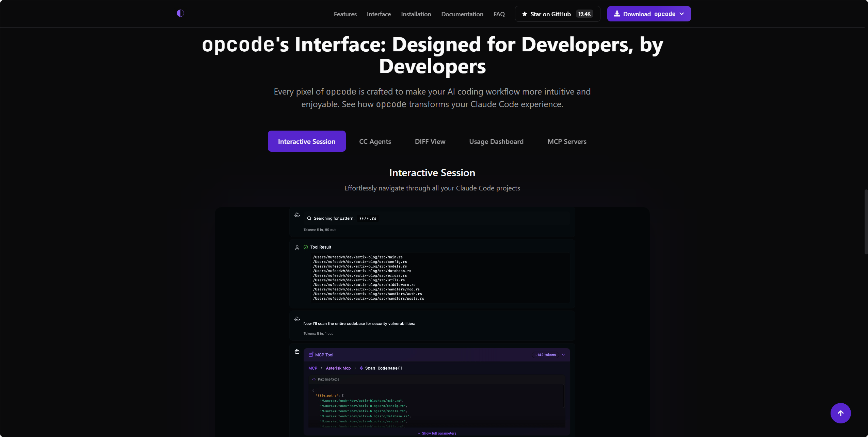Click the bot icon beside the security scan message
Viewport: 868px width, 437px height.
(x=297, y=319)
